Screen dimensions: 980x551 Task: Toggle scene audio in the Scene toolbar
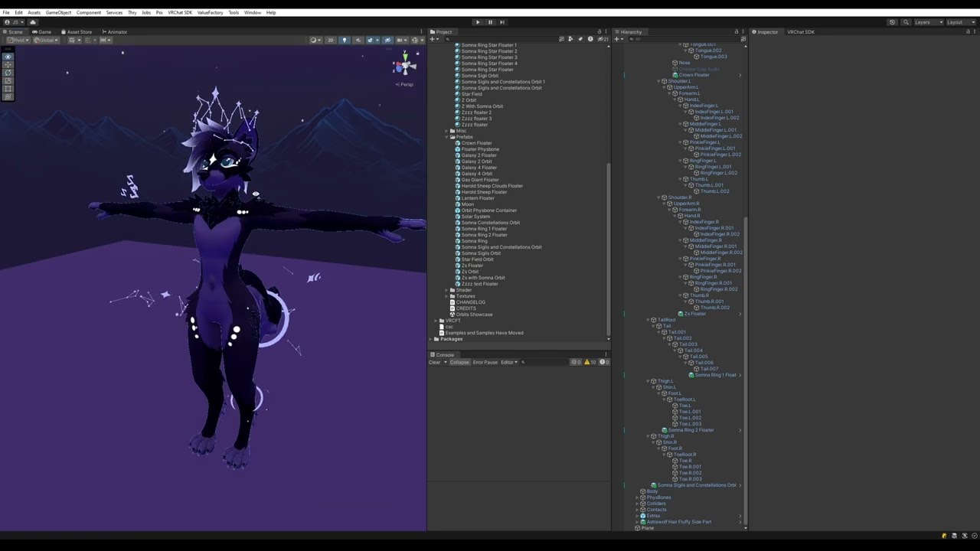pos(357,40)
